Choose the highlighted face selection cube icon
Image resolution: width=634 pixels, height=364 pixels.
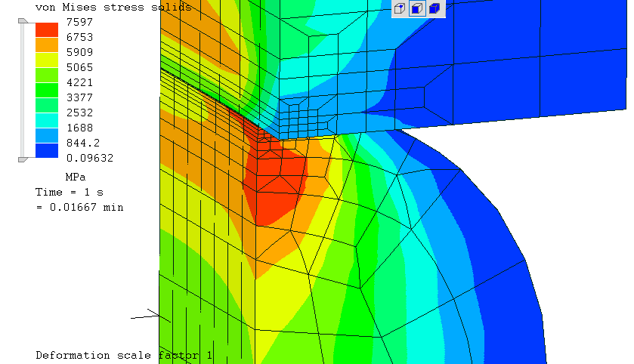417,8
